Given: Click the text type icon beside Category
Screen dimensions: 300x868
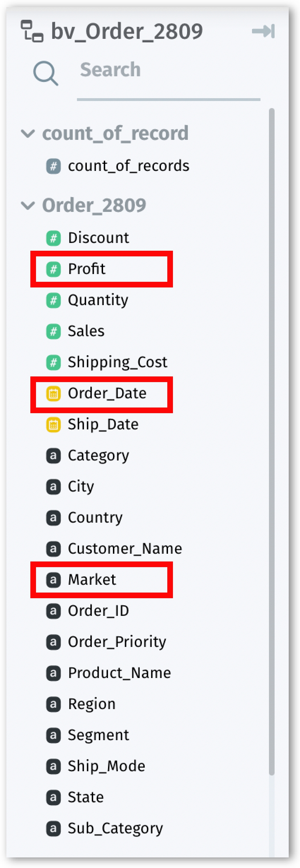Looking at the screenshot, I should (53, 456).
